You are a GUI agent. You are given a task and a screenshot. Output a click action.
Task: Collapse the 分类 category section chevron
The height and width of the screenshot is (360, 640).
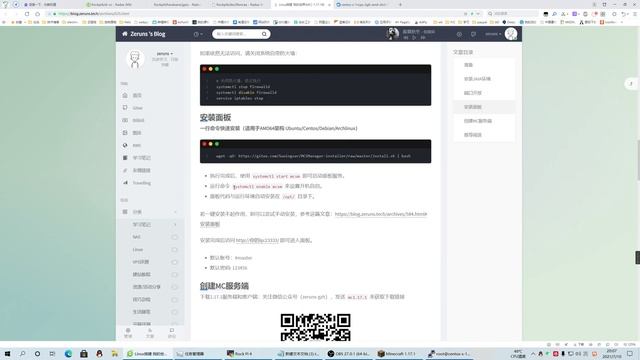click(176, 212)
